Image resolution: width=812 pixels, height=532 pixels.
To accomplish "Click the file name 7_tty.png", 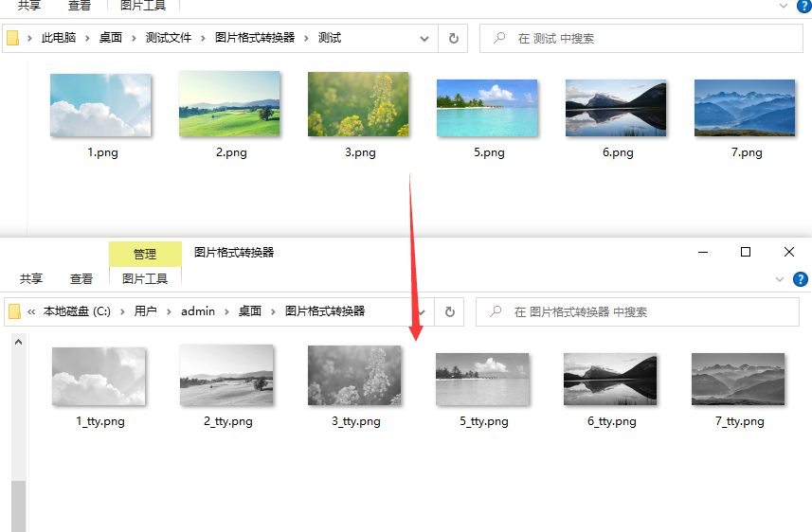I will (x=739, y=421).
